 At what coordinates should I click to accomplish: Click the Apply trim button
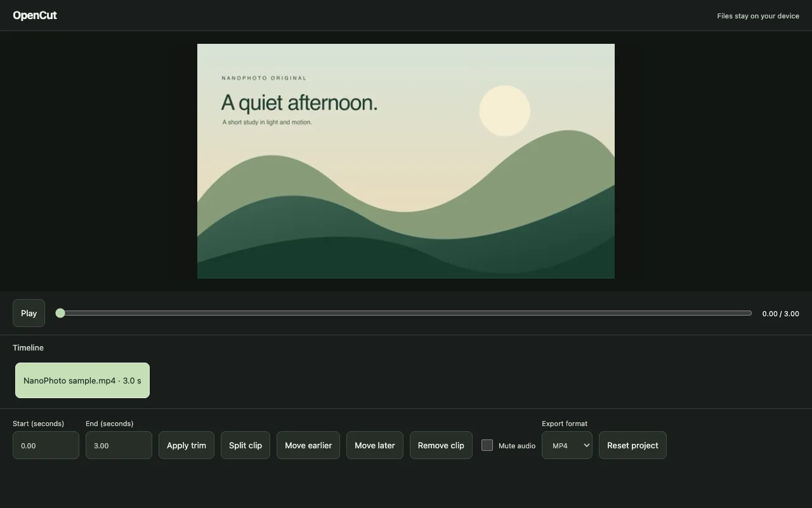tap(187, 445)
